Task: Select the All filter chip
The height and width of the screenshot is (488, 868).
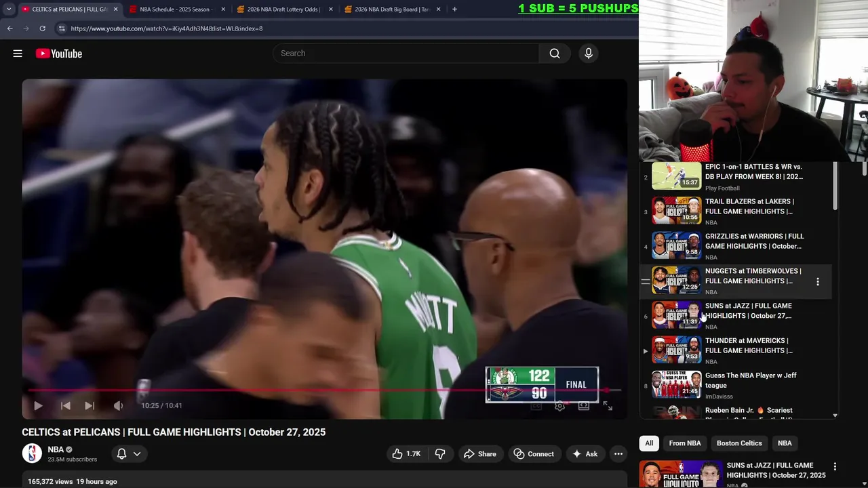Action: click(649, 443)
